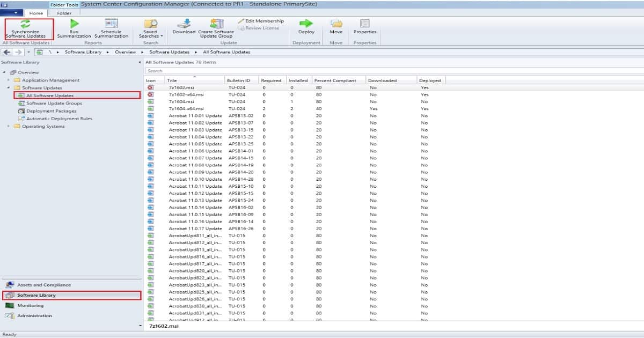Switch to the Home ribbon tab

click(x=37, y=13)
